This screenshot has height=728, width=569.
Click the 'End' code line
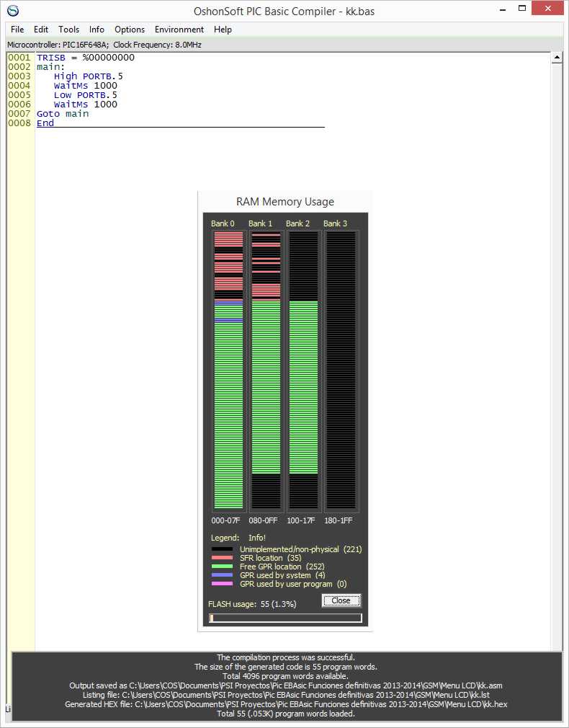pos(45,123)
